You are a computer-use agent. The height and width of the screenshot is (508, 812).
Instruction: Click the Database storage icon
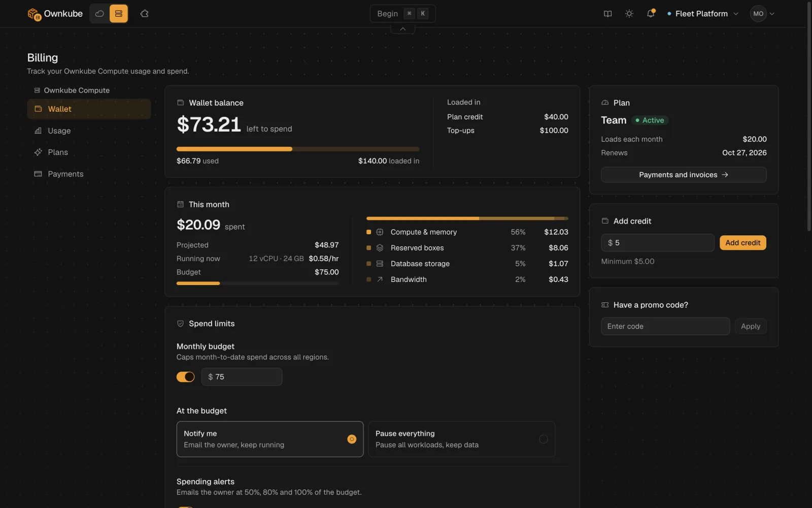pos(380,264)
